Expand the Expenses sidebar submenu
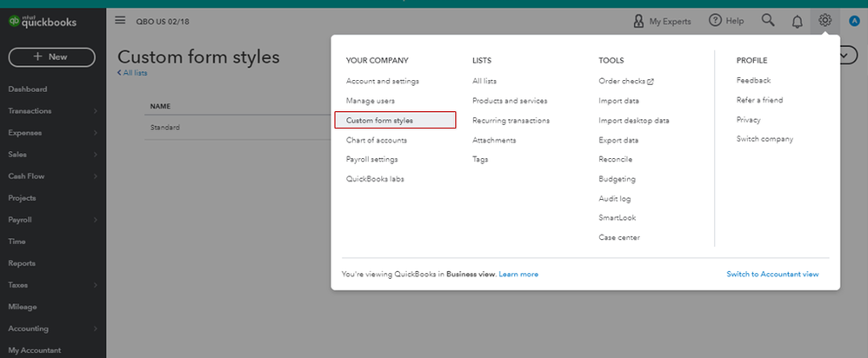The image size is (868, 358). click(x=95, y=133)
